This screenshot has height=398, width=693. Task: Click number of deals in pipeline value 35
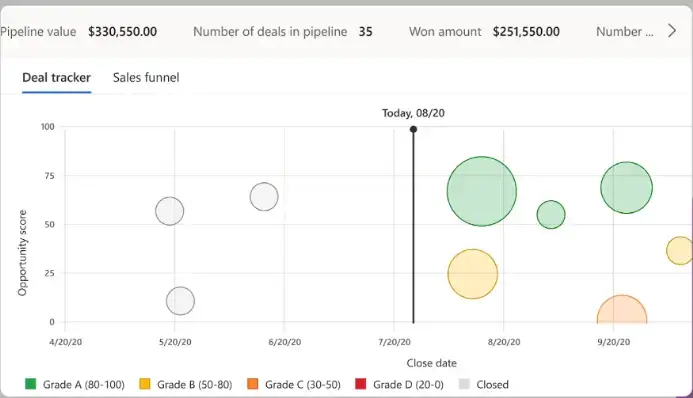pyautogui.click(x=365, y=32)
